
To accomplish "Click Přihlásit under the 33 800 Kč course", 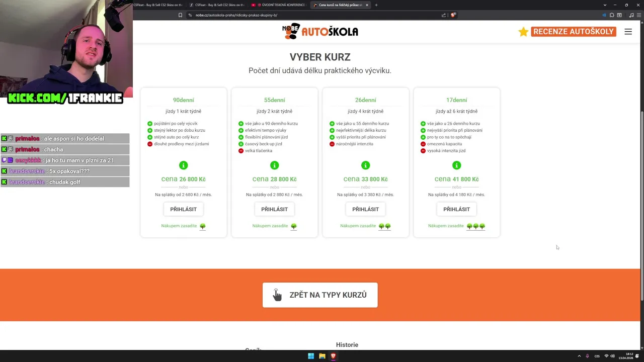I will pyautogui.click(x=365, y=209).
